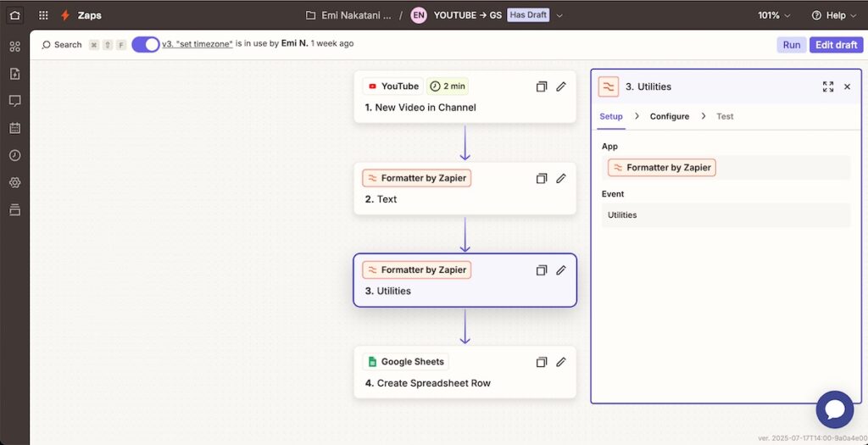Screen dimensions: 868x445
Task: Select the "4. Create Spreadsheet Row" step
Action: pos(427,383)
